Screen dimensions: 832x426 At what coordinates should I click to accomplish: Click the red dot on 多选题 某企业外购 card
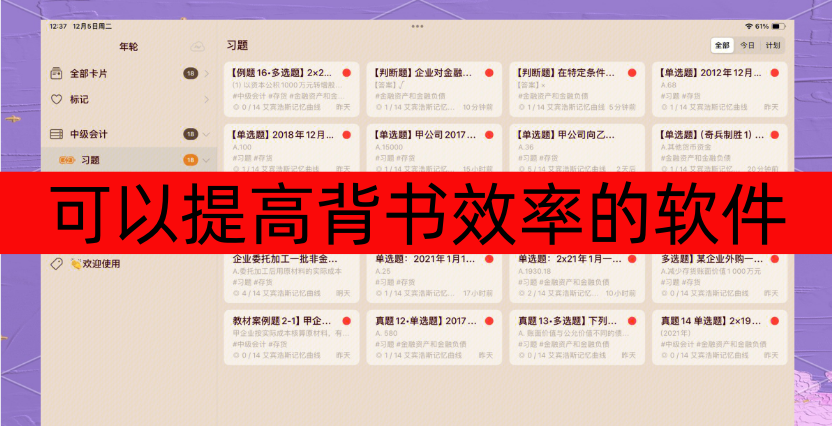coord(774,259)
